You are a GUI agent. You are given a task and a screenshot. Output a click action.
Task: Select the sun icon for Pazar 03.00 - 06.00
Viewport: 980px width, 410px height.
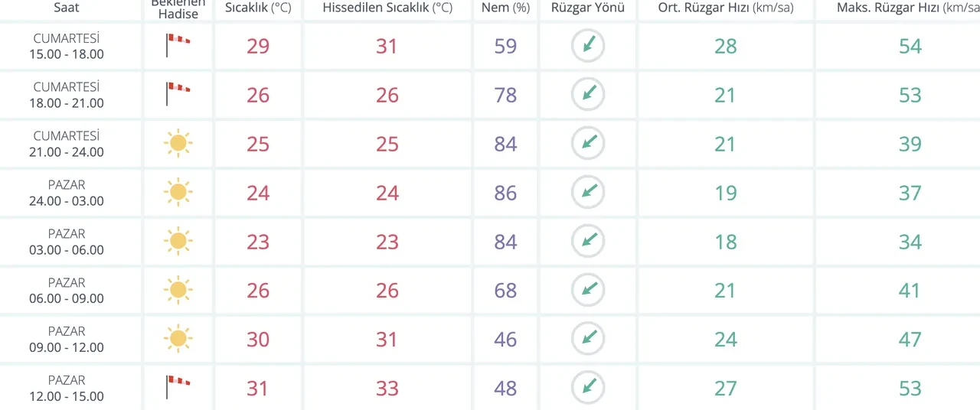pyautogui.click(x=178, y=242)
